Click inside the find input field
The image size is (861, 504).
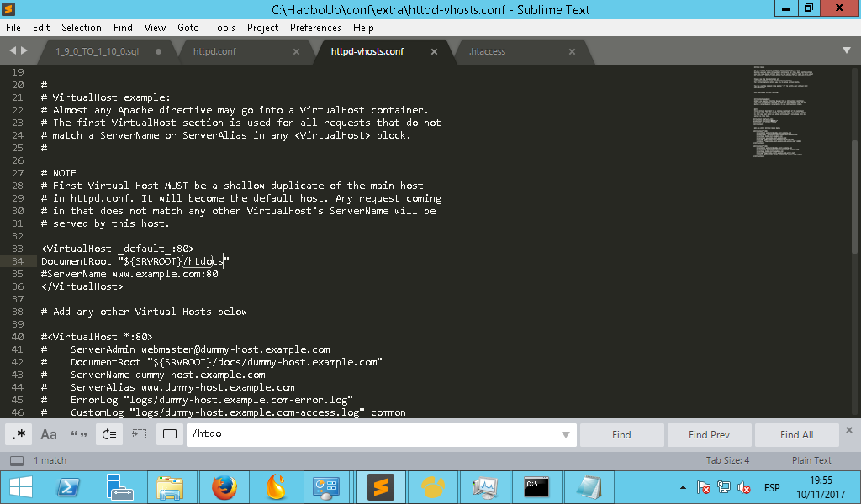pyautogui.click(x=336, y=434)
